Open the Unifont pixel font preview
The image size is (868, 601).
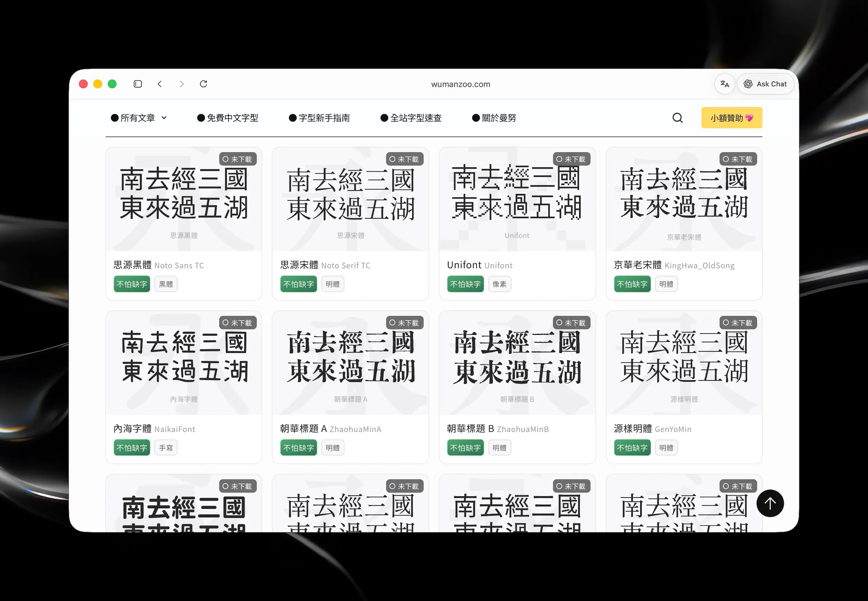[x=517, y=200]
